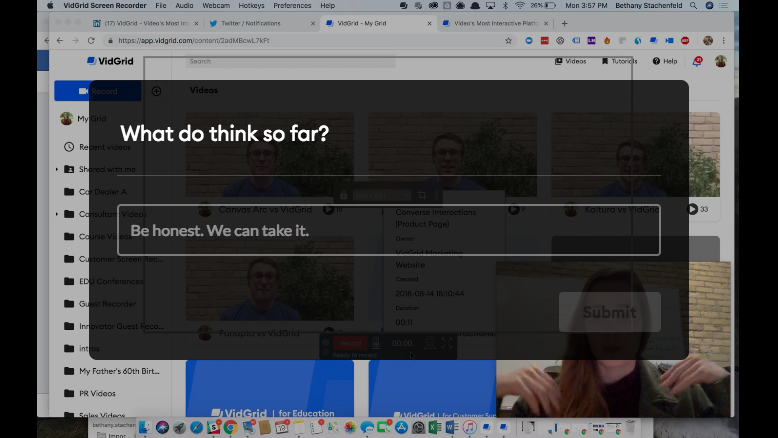Image resolution: width=778 pixels, height=438 pixels.
Task: Open the VidGrid for Education thumbnail
Action: [x=270, y=388]
